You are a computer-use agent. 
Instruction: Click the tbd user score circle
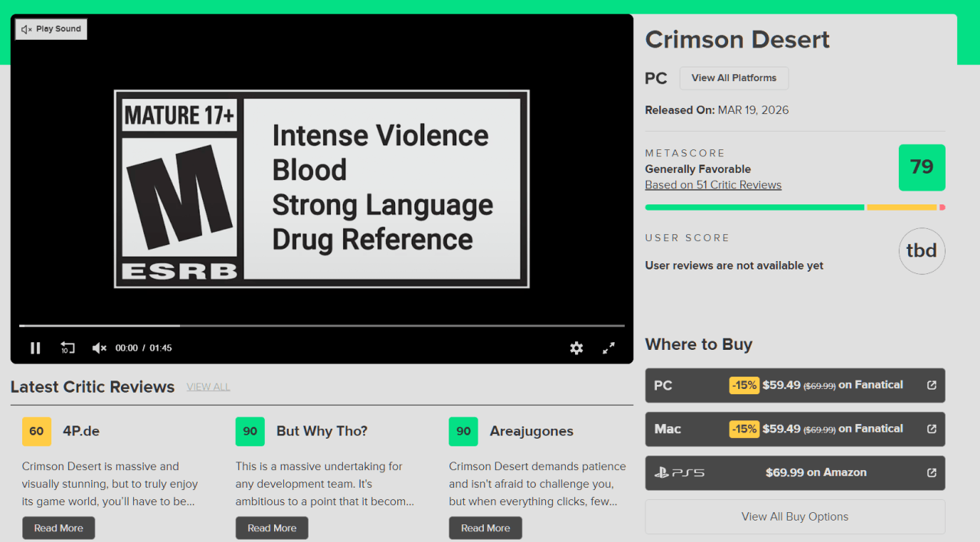coord(921,251)
